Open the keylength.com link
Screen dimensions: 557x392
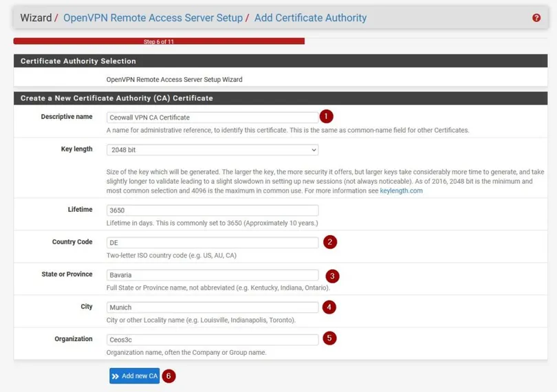pos(401,190)
